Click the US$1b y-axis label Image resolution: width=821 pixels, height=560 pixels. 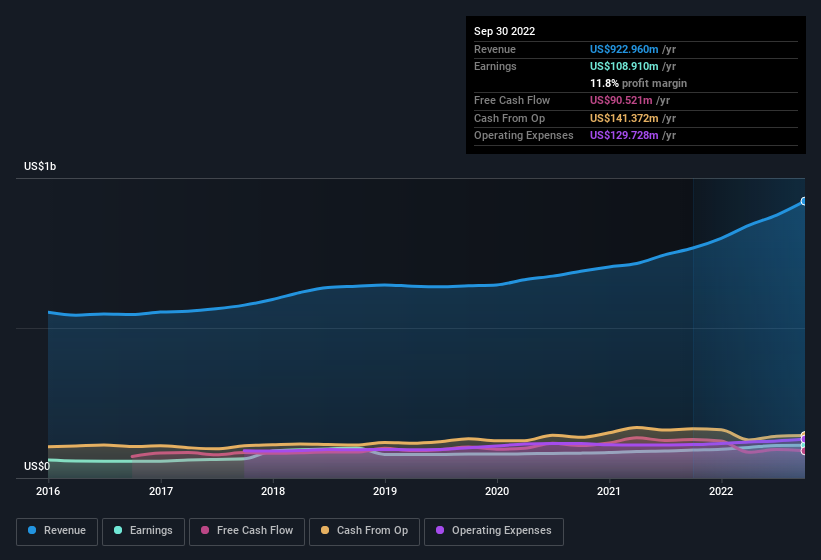click(x=40, y=166)
